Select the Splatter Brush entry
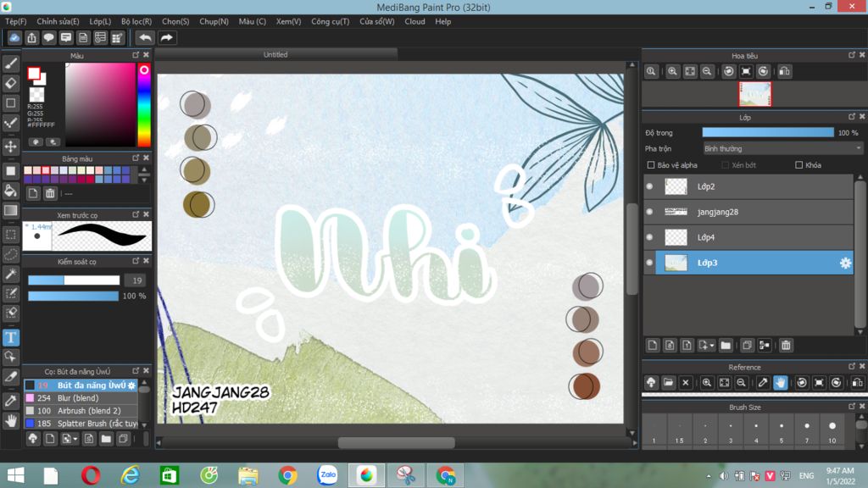The height and width of the screenshot is (488, 868). tap(81, 424)
